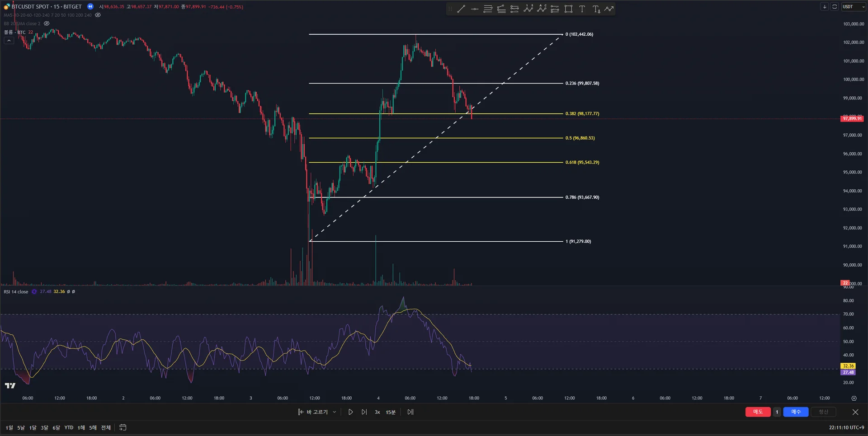The width and height of the screenshot is (868, 436).
Task: Click the auto-fit scale icon near USDT
Action: pos(835,7)
